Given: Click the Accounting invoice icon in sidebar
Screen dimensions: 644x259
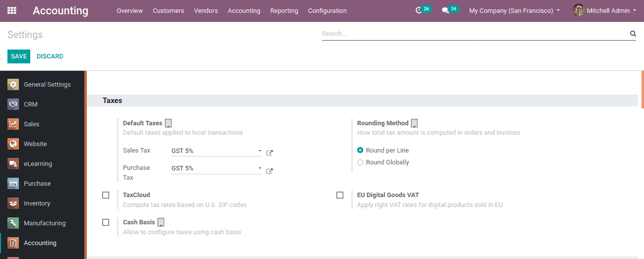Looking at the screenshot, I should [x=13, y=243].
